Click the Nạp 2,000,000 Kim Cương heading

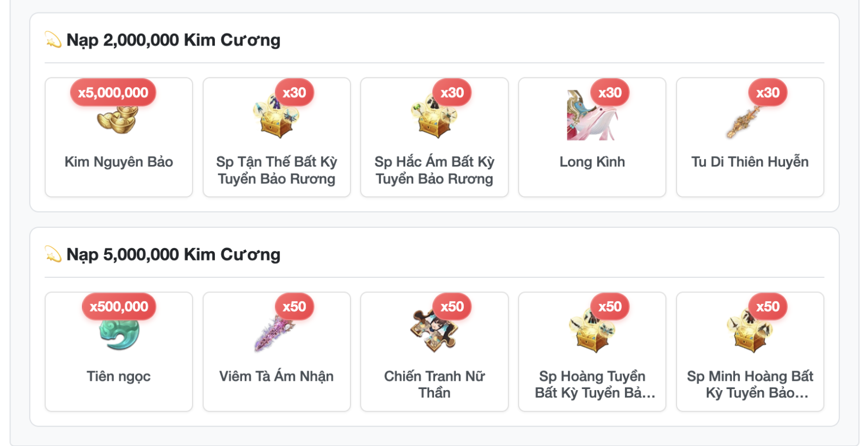click(173, 40)
